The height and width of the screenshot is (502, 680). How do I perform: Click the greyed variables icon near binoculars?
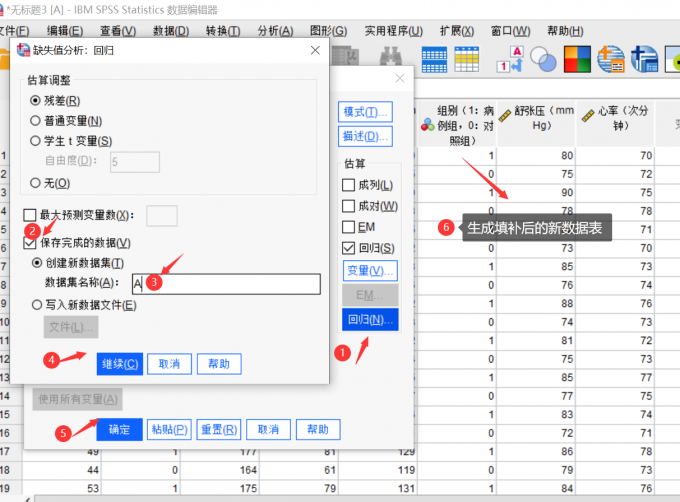[x=346, y=55]
